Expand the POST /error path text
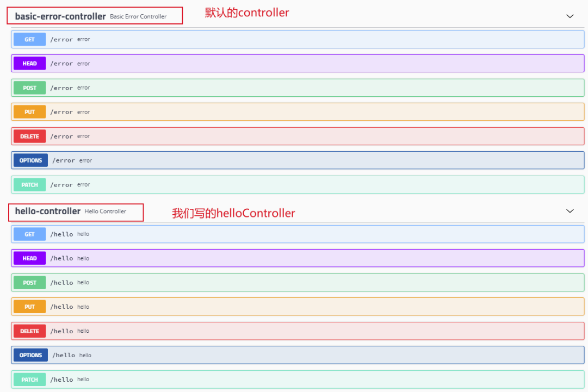588x392 pixels. 61,88
